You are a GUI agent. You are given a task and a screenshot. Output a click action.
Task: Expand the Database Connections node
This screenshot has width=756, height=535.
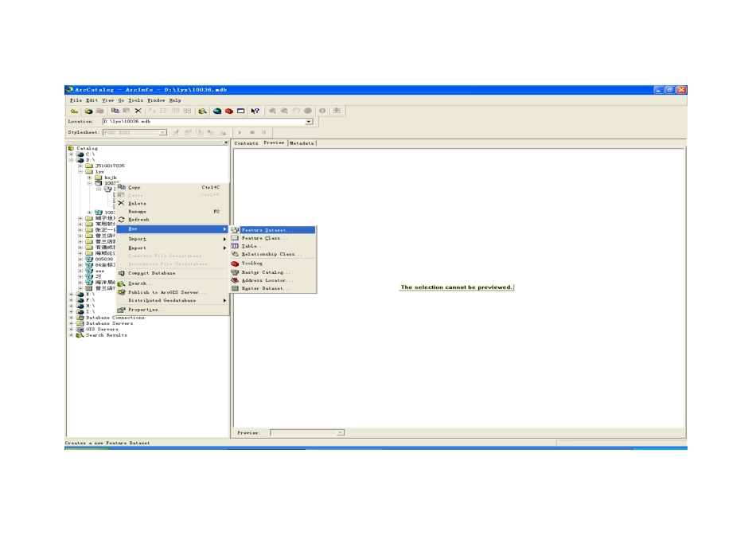click(x=72, y=318)
